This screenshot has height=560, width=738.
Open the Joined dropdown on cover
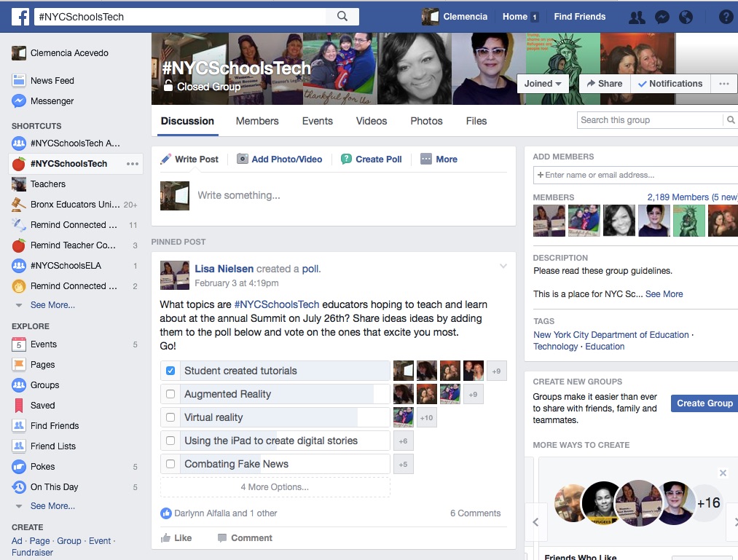[543, 84]
